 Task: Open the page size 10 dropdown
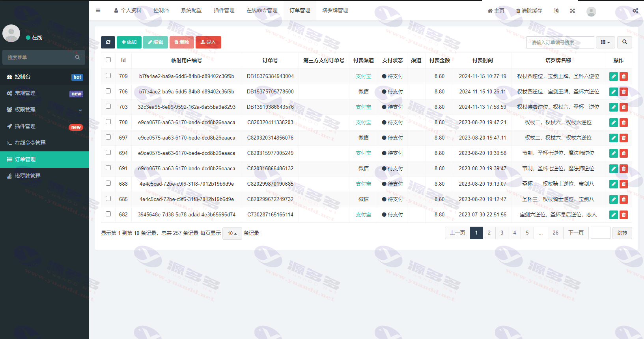coord(232,233)
